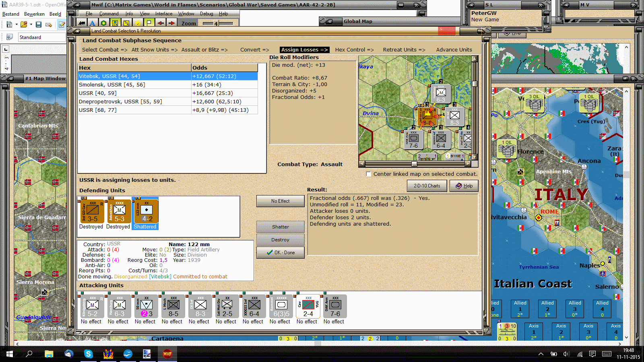Select the Vitebsk, USSR combat row
The width and height of the screenshot is (644, 362).
coord(168,76)
